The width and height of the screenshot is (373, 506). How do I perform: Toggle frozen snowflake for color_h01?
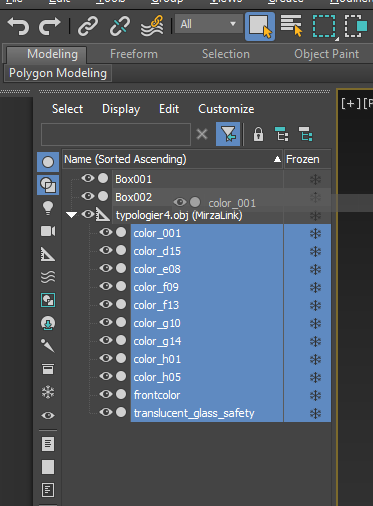(315, 359)
